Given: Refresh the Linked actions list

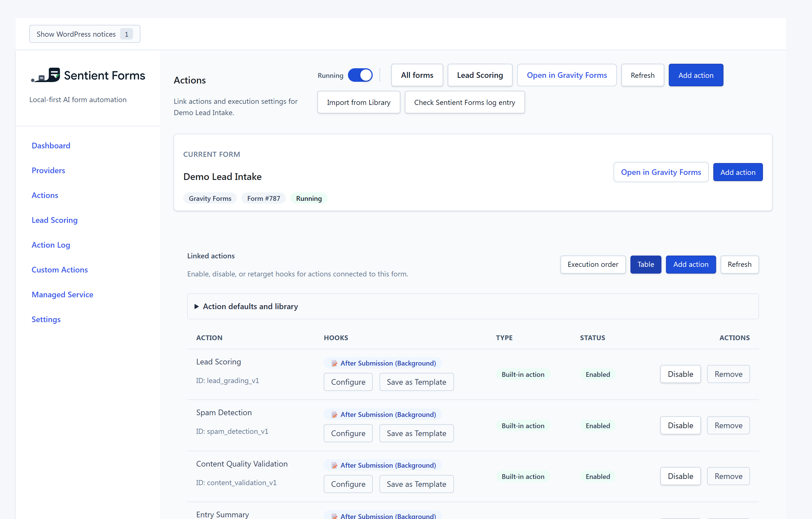Looking at the screenshot, I should click(739, 264).
